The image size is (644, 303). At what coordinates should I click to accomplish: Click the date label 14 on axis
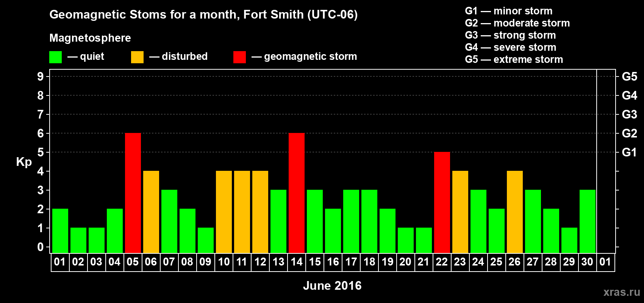tap(296, 262)
